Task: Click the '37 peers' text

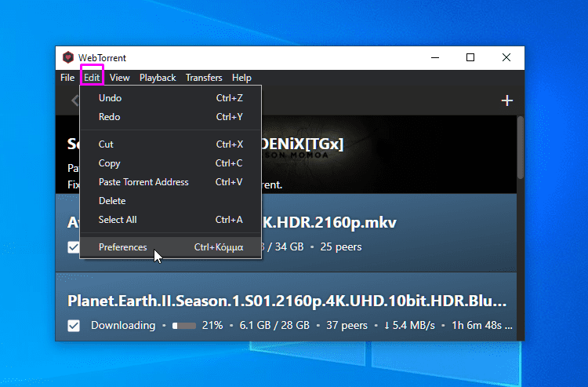Action: pos(347,326)
